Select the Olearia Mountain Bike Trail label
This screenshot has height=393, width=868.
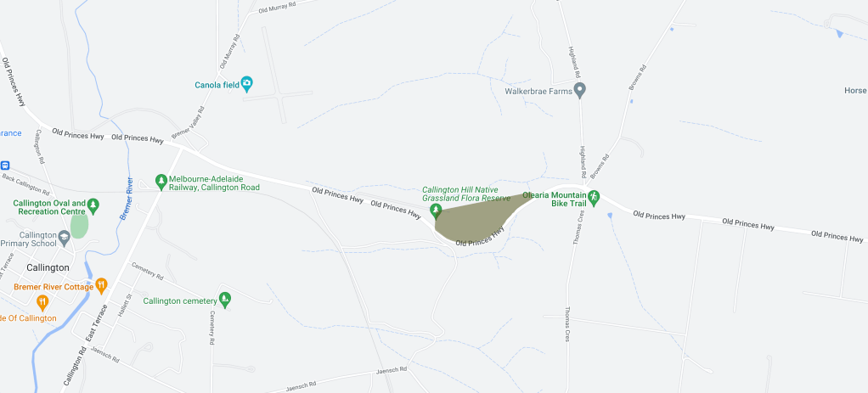[x=554, y=199]
